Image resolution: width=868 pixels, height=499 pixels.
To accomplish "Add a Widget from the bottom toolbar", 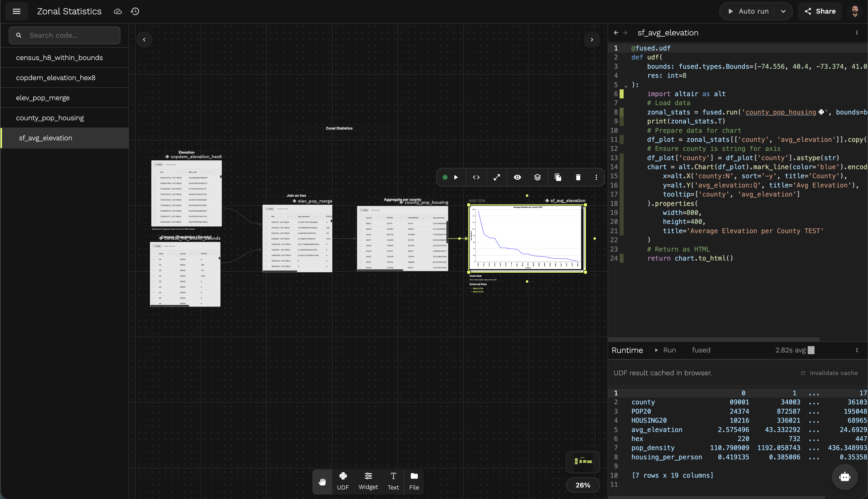I will tap(368, 481).
